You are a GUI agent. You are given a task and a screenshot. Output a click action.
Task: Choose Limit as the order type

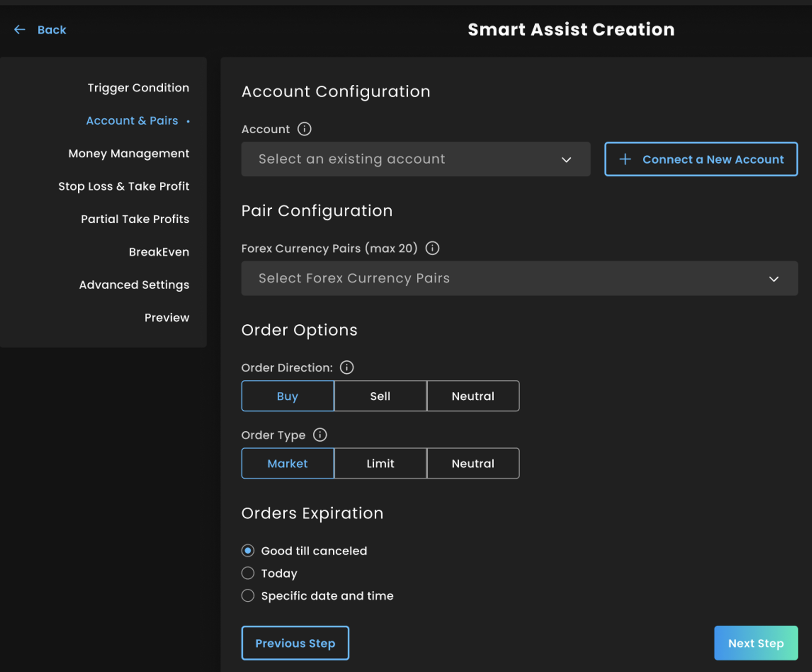point(380,464)
